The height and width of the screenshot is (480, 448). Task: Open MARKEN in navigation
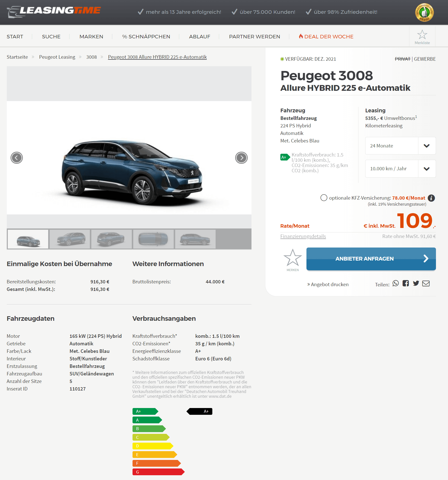(x=91, y=37)
